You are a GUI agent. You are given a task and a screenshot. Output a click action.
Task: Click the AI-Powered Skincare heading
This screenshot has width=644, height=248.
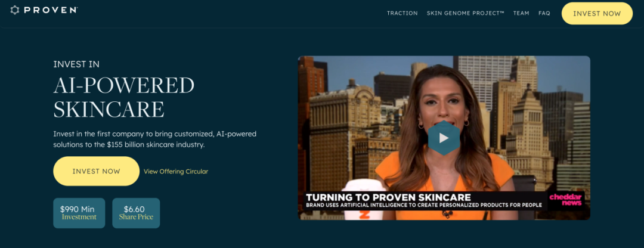point(123,97)
